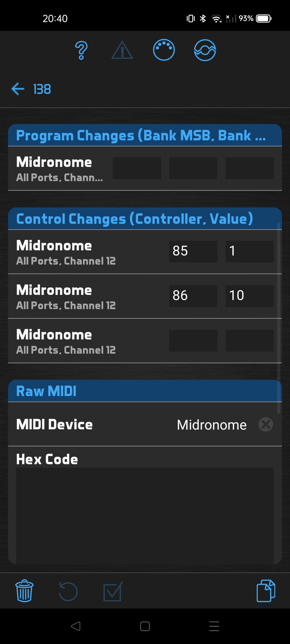Tap the undo revert arrow icon
Image resolution: width=290 pixels, height=644 pixels.
click(68, 591)
